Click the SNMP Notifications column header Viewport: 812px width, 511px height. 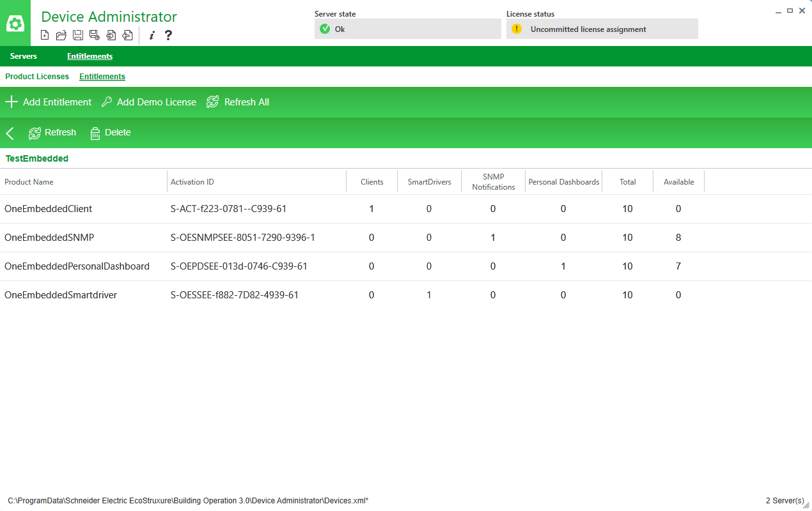click(x=493, y=182)
